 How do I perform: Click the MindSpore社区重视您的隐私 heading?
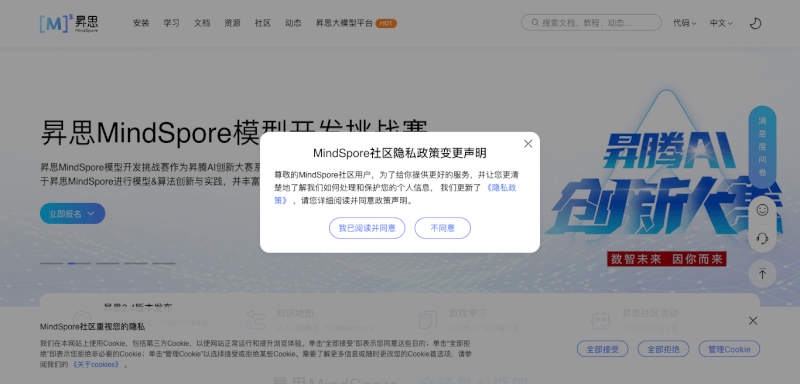pos(92,327)
